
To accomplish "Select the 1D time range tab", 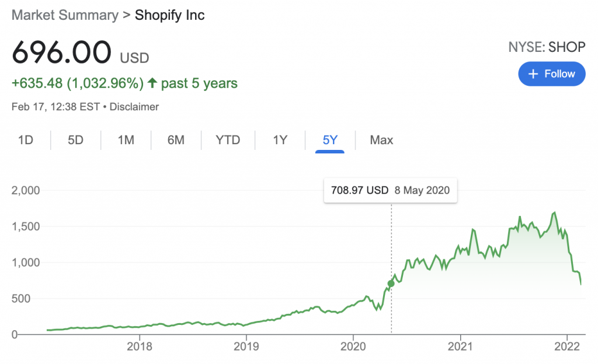I will [25, 140].
